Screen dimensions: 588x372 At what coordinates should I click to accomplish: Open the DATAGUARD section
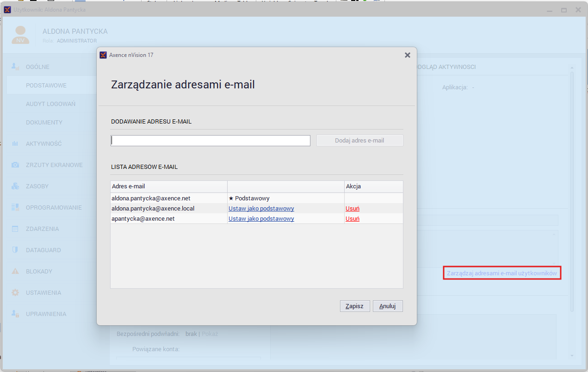point(43,250)
